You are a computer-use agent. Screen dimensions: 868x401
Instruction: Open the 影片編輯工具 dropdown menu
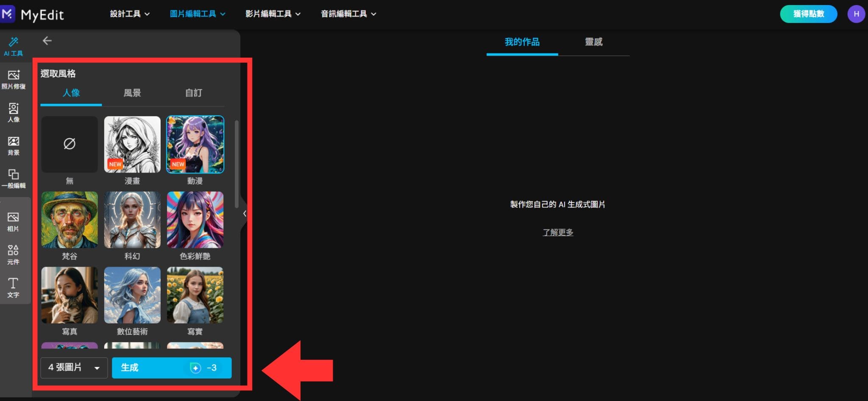tap(273, 14)
